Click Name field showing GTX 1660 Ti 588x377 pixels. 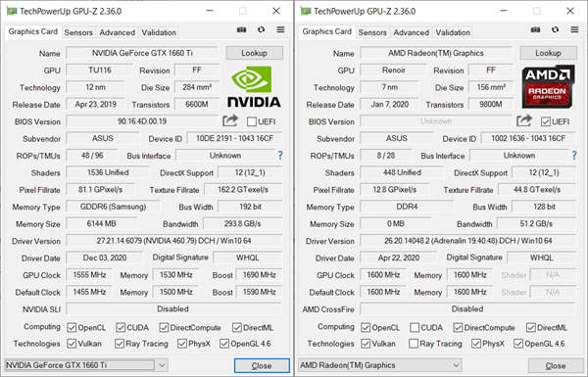pyautogui.click(x=142, y=53)
